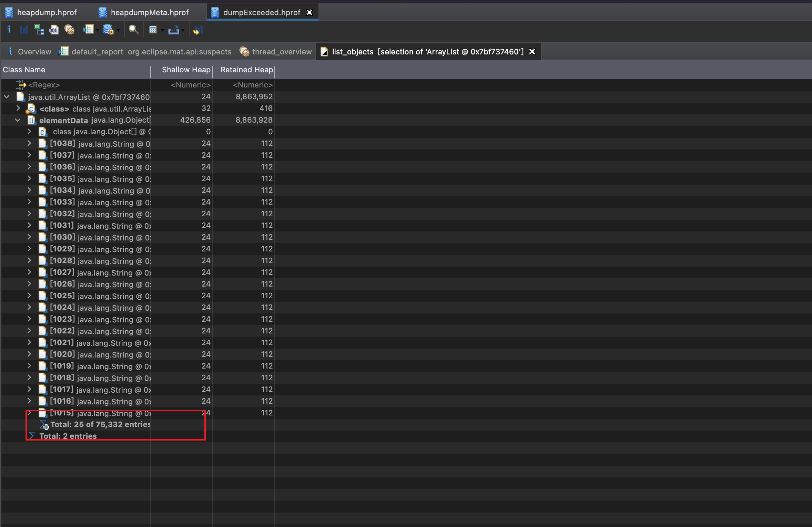Open the Overview inner tab
This screenshot has height=527, width=812.
[x=30, y=52]
